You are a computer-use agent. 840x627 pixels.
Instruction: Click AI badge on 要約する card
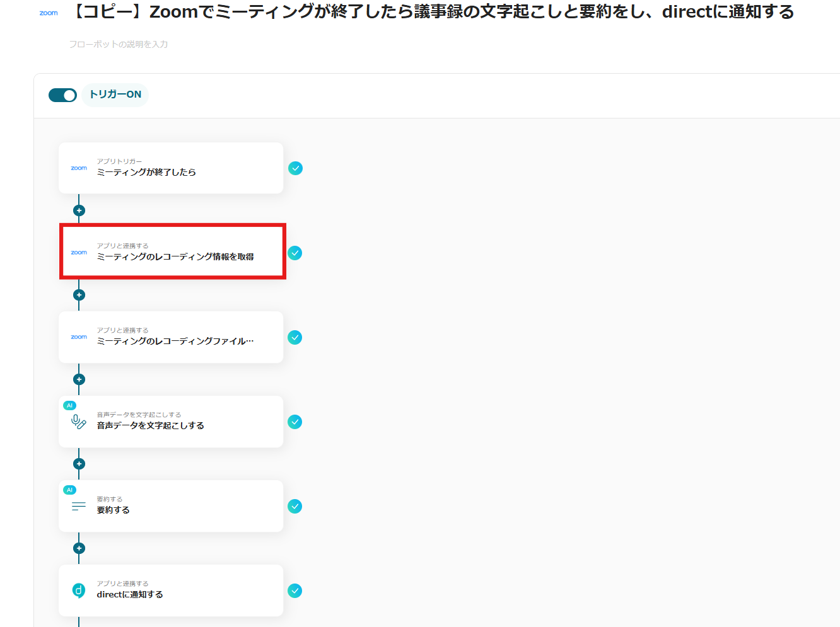coord(70,490)
